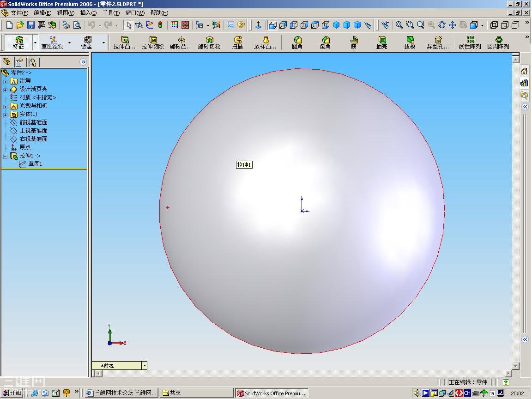
Task: Open the 编辑(E) Edit menu
Action: 42,13
